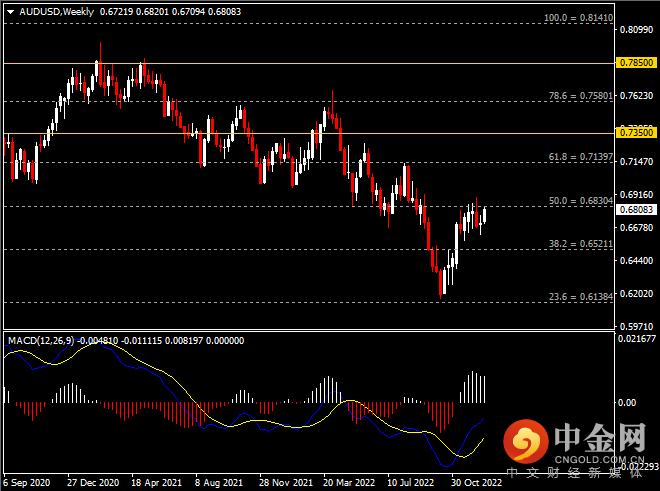This screenshot has width=660, height=491.
Task: Click the triangle arrow beside AUDUSD,Weekly
Action: click(10, 11)
